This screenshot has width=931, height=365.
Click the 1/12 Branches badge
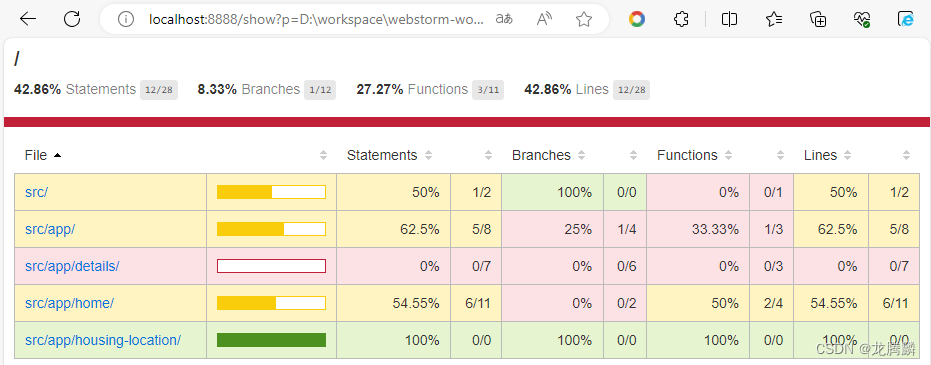320,90
